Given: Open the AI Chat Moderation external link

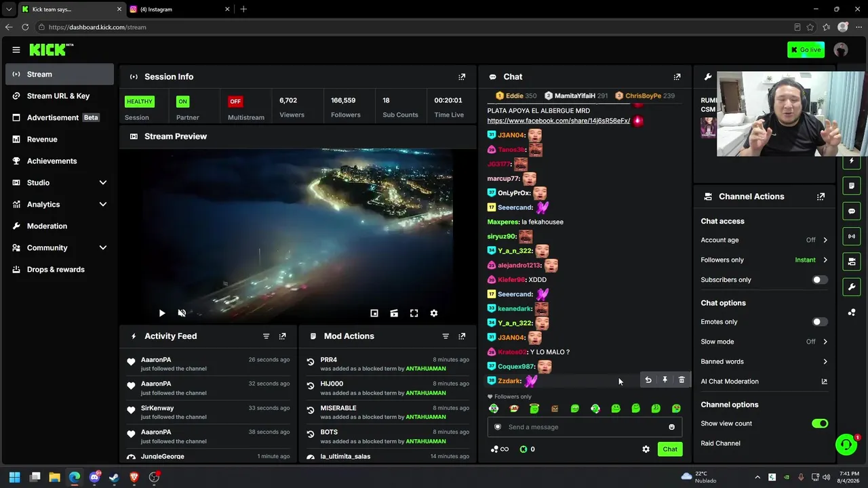Looking at the screenshot, I should pyautogui.click(x=824, y=382).
